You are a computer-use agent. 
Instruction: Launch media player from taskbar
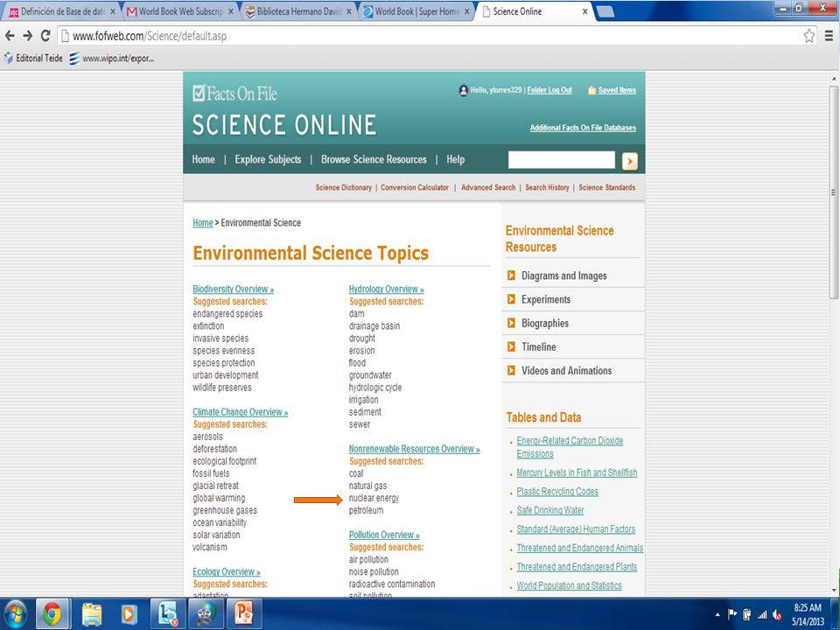(129, 614)
